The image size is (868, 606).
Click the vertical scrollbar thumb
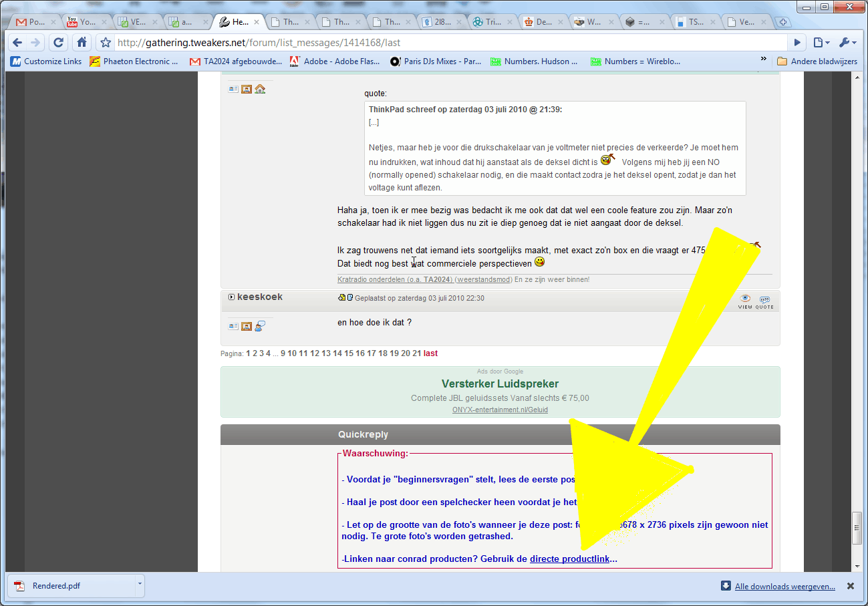[855, 528]
